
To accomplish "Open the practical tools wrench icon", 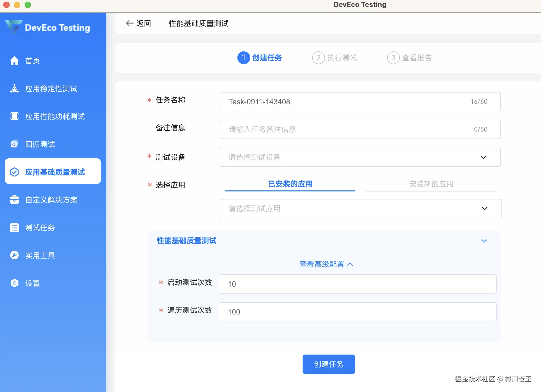I will 14,255.
